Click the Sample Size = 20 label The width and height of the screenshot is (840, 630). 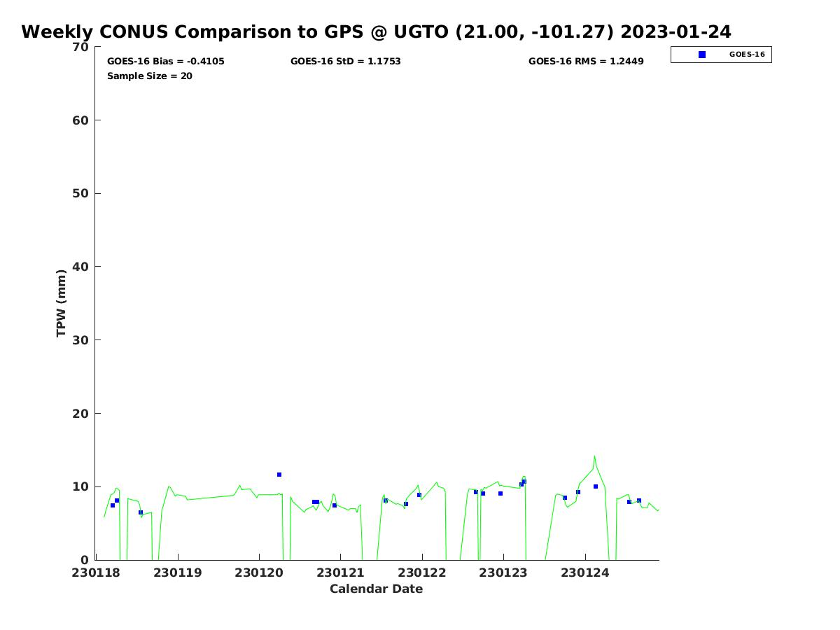[x=149, y=76]
